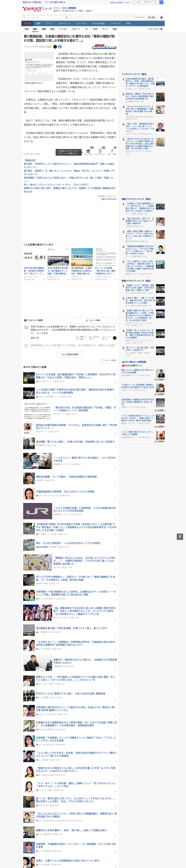Open 東京・立川の小学校侵入 いじめ対応 article
Image resolution: width=186 pixels, height=868 pixels.
[69, 543]
